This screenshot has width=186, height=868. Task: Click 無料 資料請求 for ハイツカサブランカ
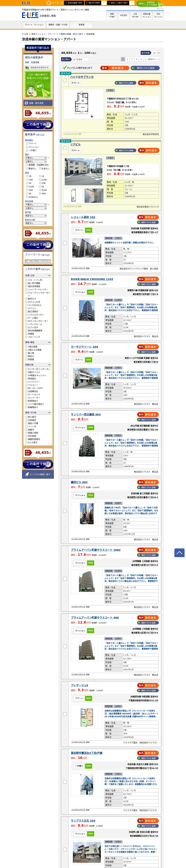[148, 83]
